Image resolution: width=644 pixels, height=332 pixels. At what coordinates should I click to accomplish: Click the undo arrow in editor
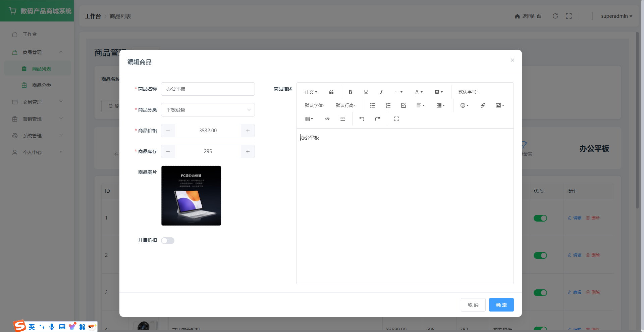point(362,119)
